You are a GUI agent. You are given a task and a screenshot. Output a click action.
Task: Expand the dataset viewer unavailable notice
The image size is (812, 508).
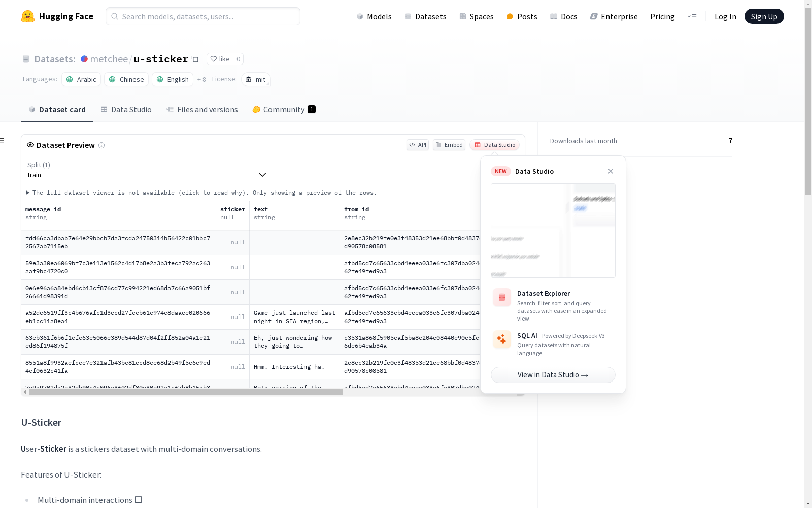tap(201, 193)
